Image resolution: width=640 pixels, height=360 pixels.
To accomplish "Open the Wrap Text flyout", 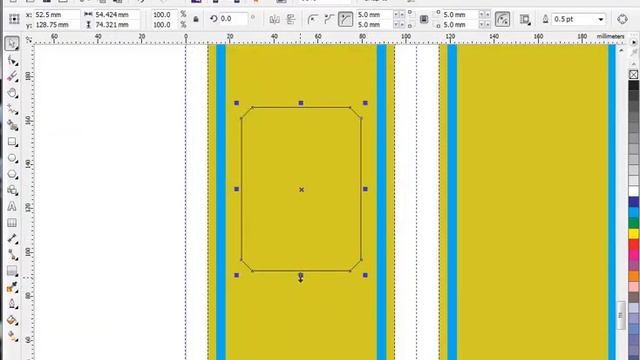I will click(525, 19).
